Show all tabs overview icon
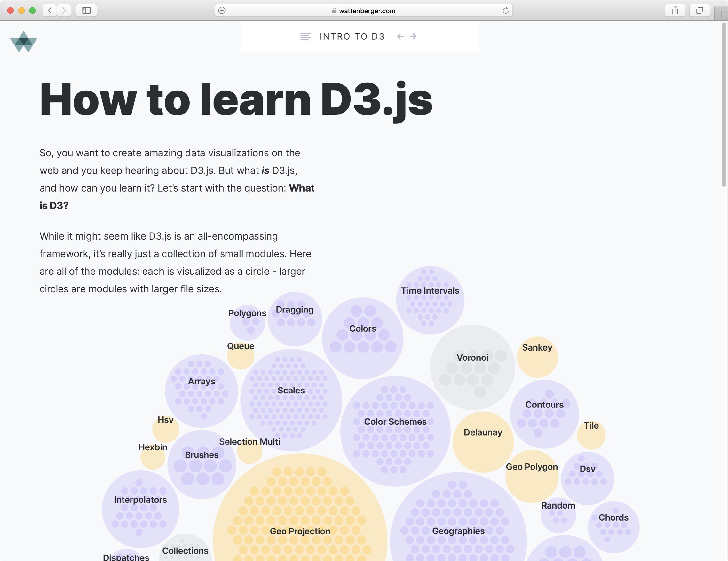The height and width of the screenshot is (561, 728). click(700, 10)
